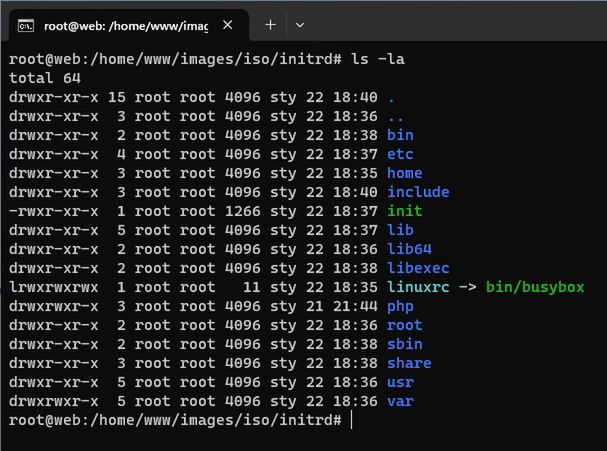Image resolution: width=607 pixels, height=451 pixels.
Task: Click the 'total 64' output line
Action: pos(46,78)
